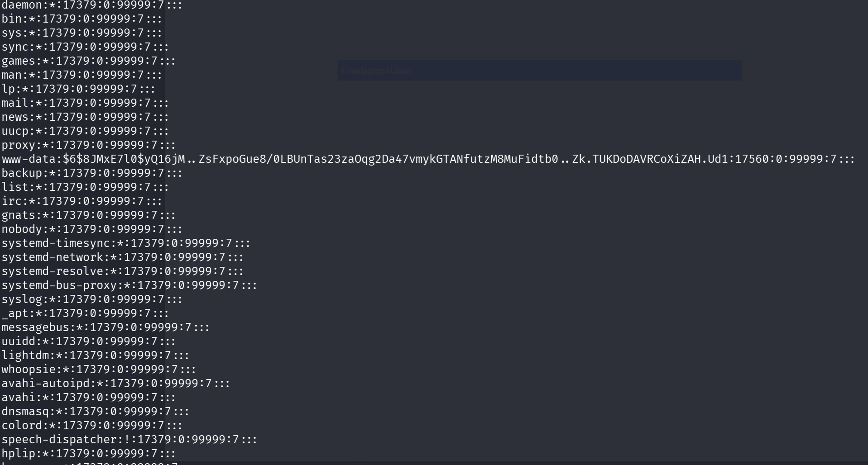The image size is (868, 465).
Task: Select the uucp:*:17379 entry
Action: (85, 131)
